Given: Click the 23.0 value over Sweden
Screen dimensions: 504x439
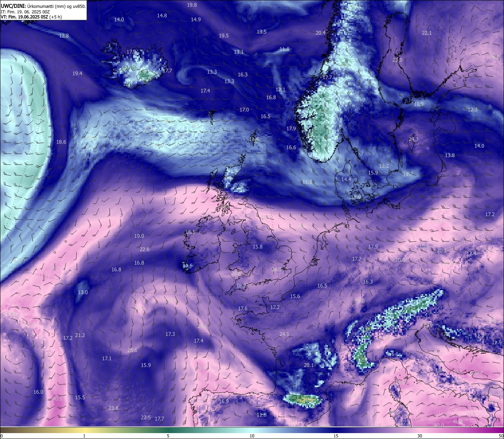Looking at the screenshot, I should click(397, 60).
